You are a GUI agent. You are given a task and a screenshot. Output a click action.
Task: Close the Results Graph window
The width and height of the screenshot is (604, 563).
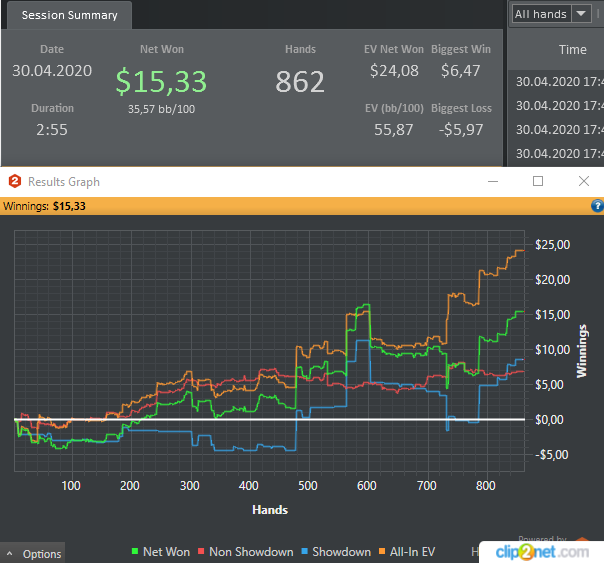tap(584, 181)
